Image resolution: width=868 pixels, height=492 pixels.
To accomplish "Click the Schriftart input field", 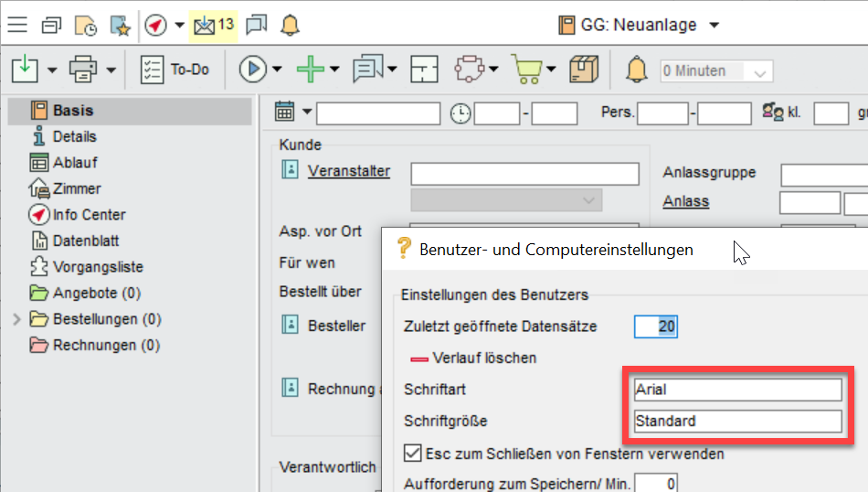I will [x=737, y=390].
